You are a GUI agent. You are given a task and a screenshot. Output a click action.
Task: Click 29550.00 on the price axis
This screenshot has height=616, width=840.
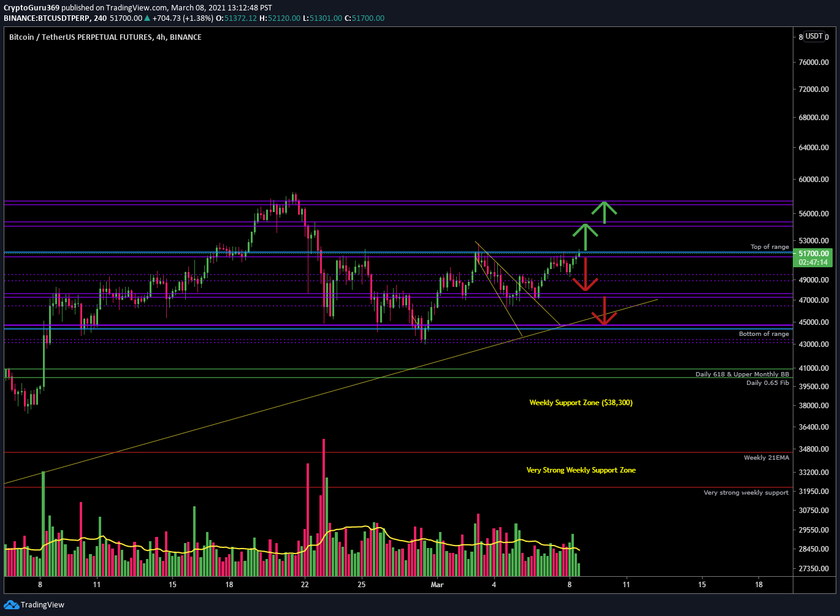tap(812, 530)
